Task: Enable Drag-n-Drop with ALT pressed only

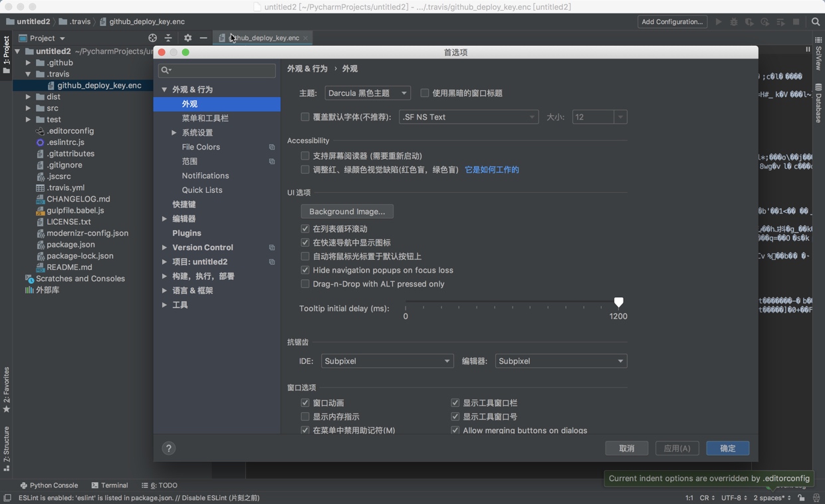Action: pos(305,284)
